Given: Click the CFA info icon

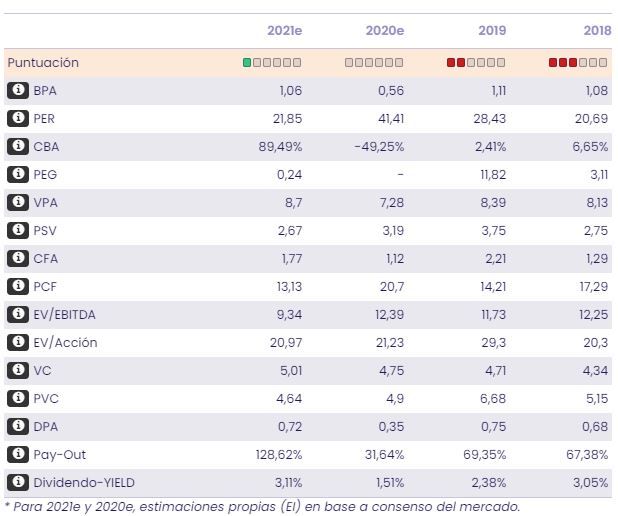Looking at the screenshot, I should tap(17, 258).
